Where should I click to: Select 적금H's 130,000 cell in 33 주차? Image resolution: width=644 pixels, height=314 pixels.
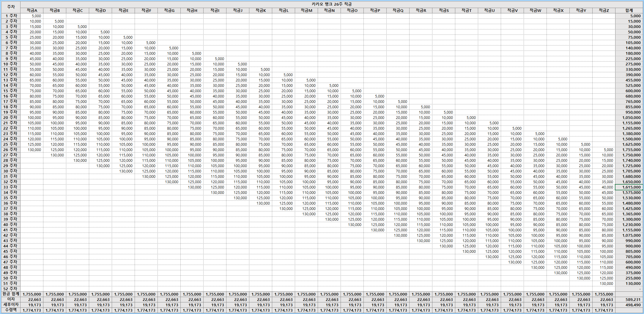[192, 187]
